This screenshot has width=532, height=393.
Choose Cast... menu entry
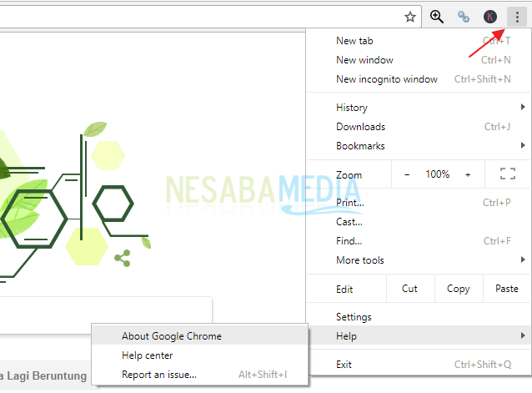click(x=419, y=222)
